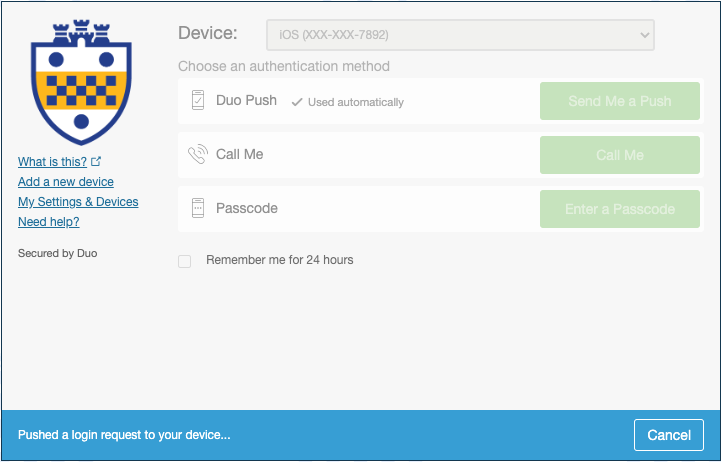Click the university shield logo
721x462 pixels.
pyautogui.click(x=81, y=82)
